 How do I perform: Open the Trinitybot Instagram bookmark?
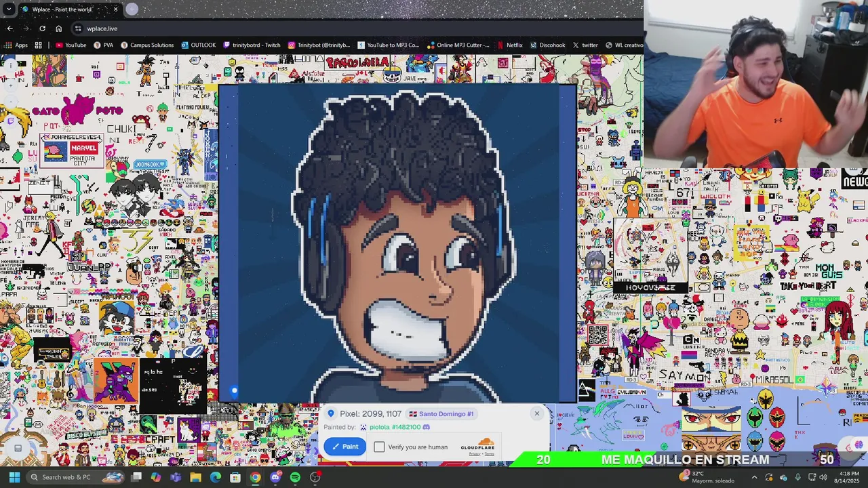coord(319,45)
